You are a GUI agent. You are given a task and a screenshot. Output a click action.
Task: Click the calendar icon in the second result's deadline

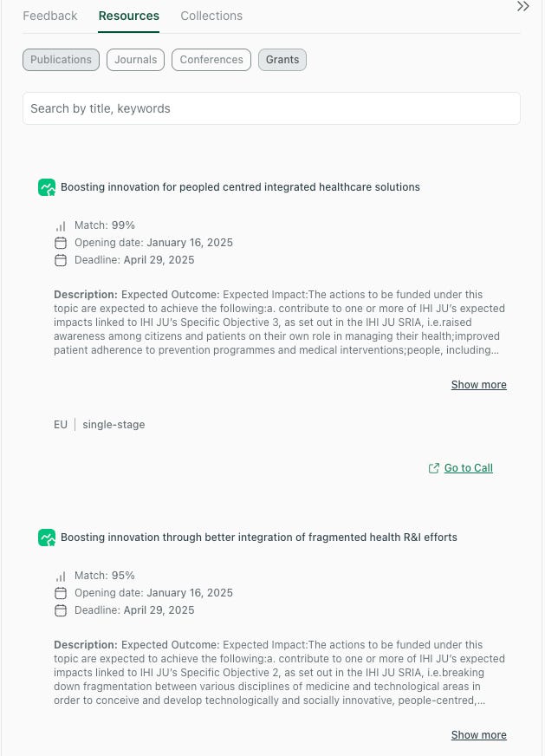(61, 610)
